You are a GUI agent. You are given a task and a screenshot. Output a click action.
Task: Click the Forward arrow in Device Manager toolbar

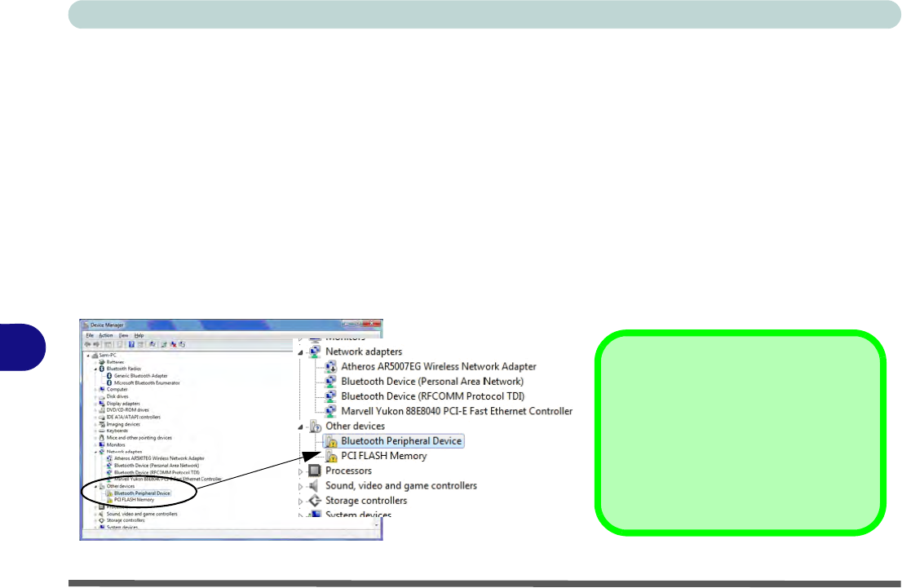(96, 345)
